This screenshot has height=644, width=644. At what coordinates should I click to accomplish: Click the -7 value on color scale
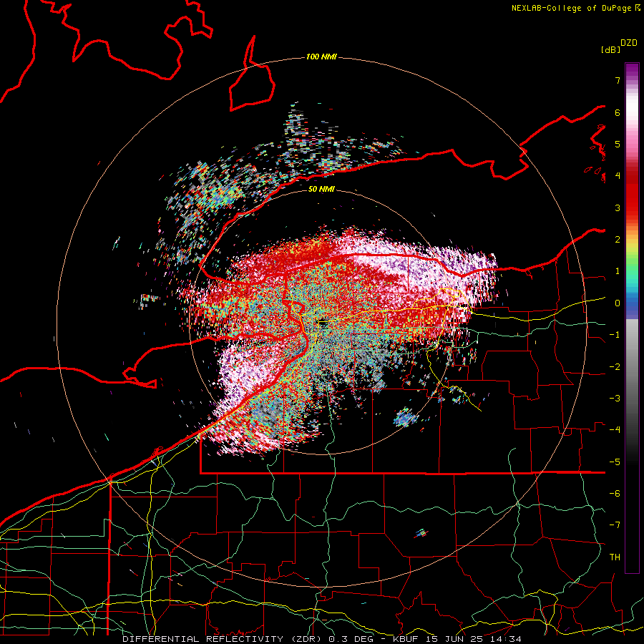615,525
